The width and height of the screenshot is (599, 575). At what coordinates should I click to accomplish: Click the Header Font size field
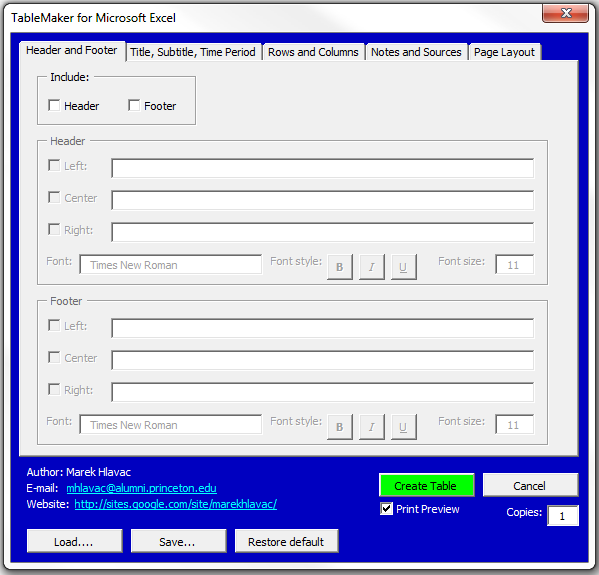[514, 264]
